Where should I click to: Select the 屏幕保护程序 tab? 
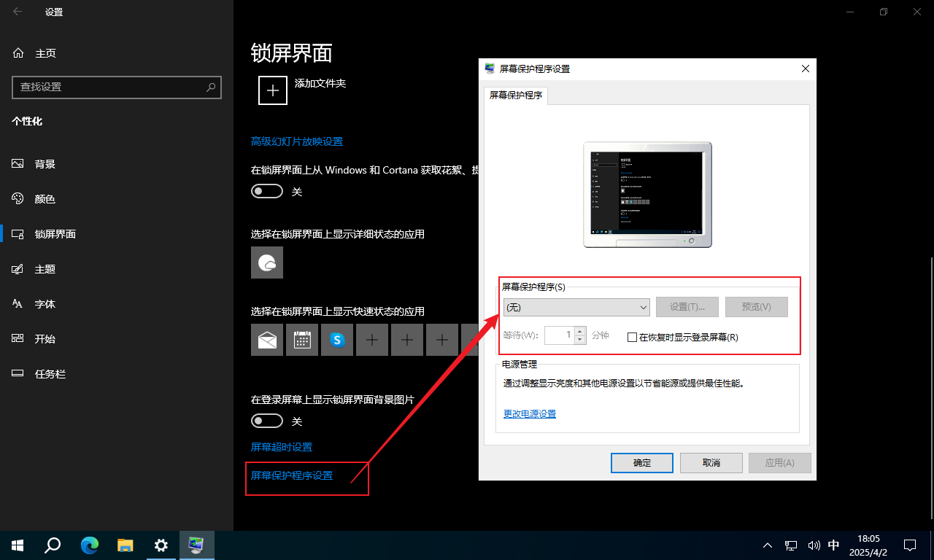(516, 96)
